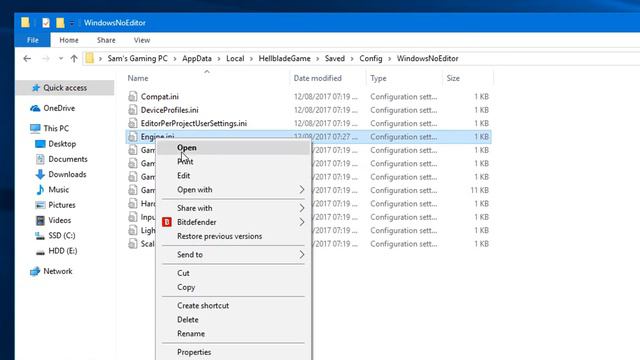Expand the Open with submenu
Viewport: 640px width, 360px height.
point(234,190)
